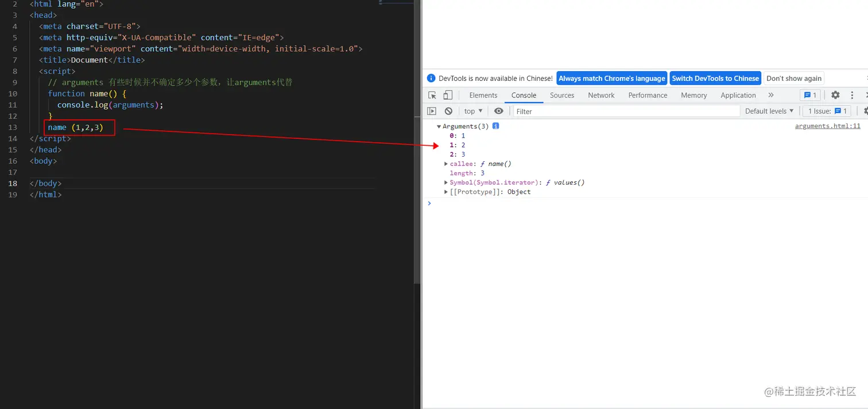Expand the Symbol(Symbol.iterator) property
The height and width of the screenshot is (409, 868).
tap(446, 182)
